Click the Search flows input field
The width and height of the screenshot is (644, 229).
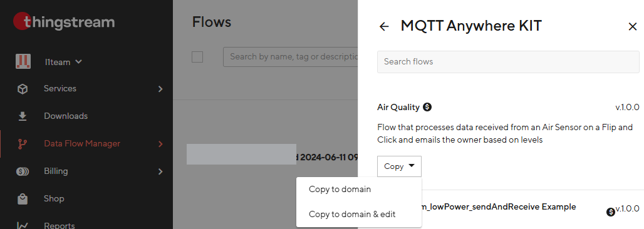click(x=508, y=61)
